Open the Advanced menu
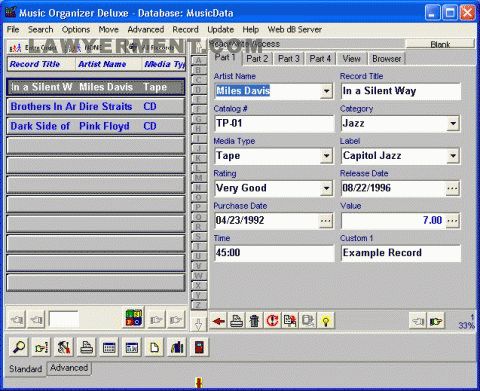This screenshot has height=391, width=480. (146, 29)
